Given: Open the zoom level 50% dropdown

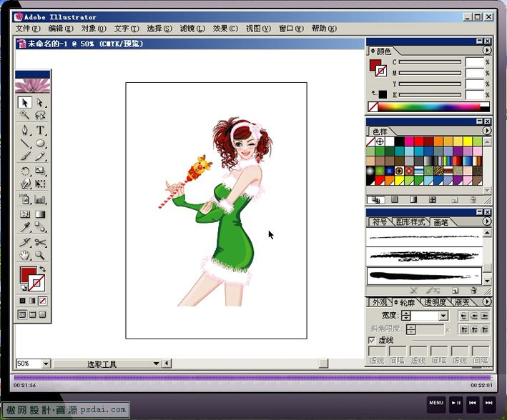Looking at the screenshot, I should click(x=46, y=364).
